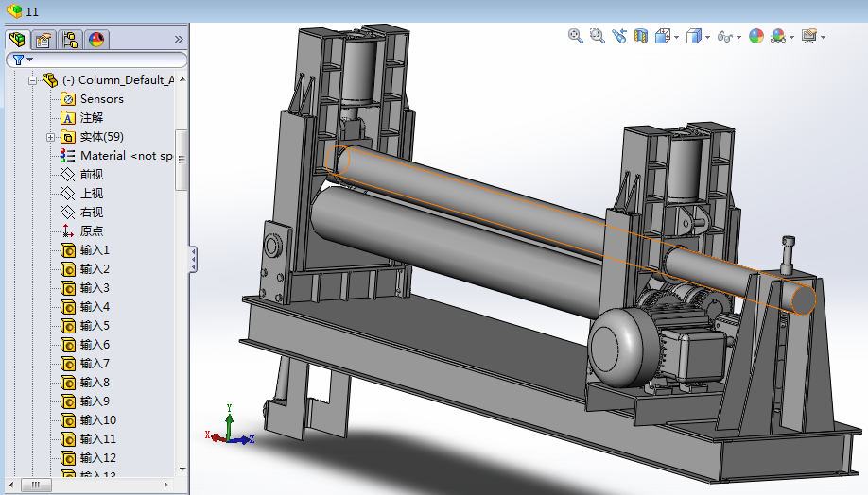This screenshot has height=495, width=868.
Task: Switch to the ConfigurationManager tab
Action: (70, 40)
